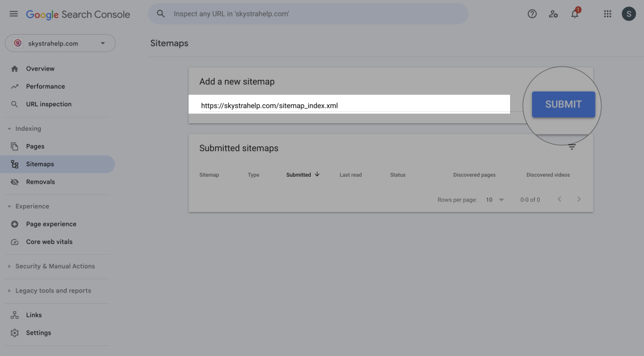644x356 pixels.
Task: Click the sitemap URL input field
Action: click(349, 106)
